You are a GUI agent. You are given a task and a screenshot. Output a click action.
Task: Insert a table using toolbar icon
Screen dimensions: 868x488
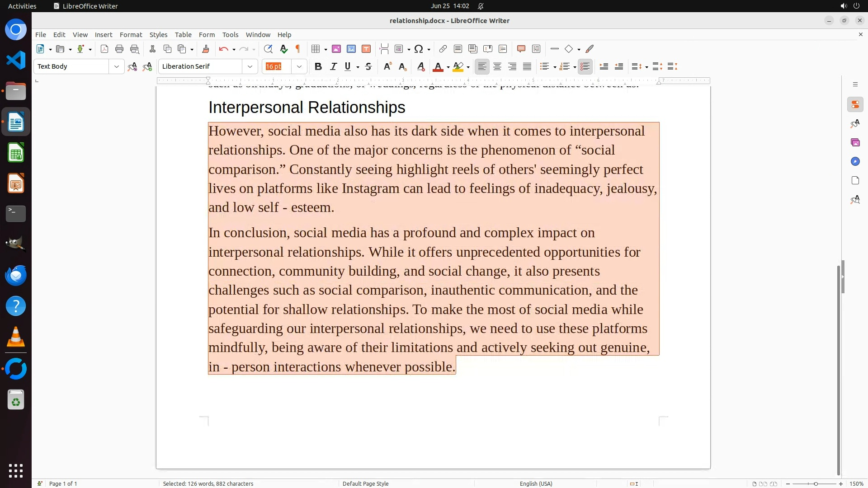click(x=316, y=49)
